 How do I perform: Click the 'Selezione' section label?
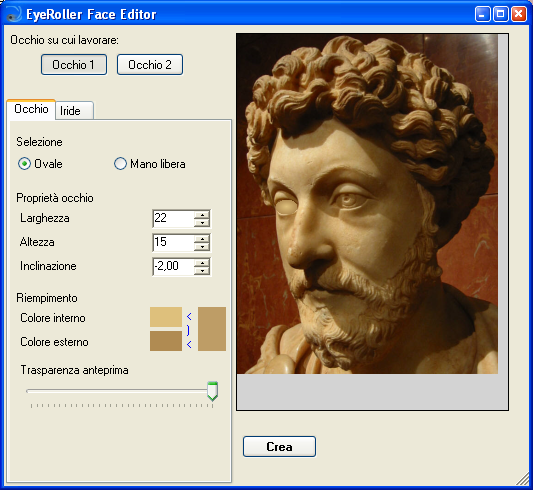coord(39,142)
